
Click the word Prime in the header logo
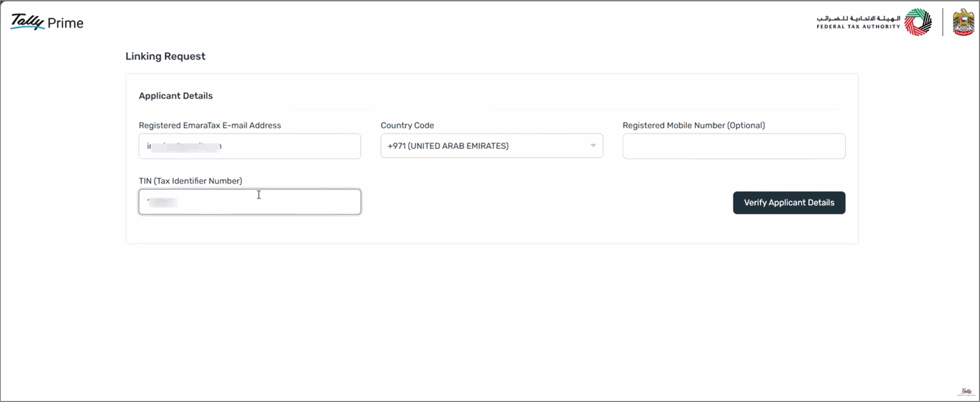65,23
